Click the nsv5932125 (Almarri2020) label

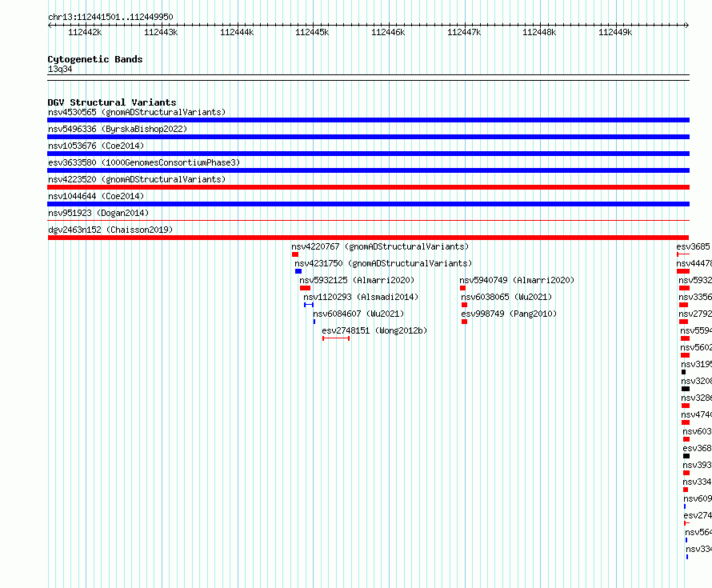pos(357,280)
